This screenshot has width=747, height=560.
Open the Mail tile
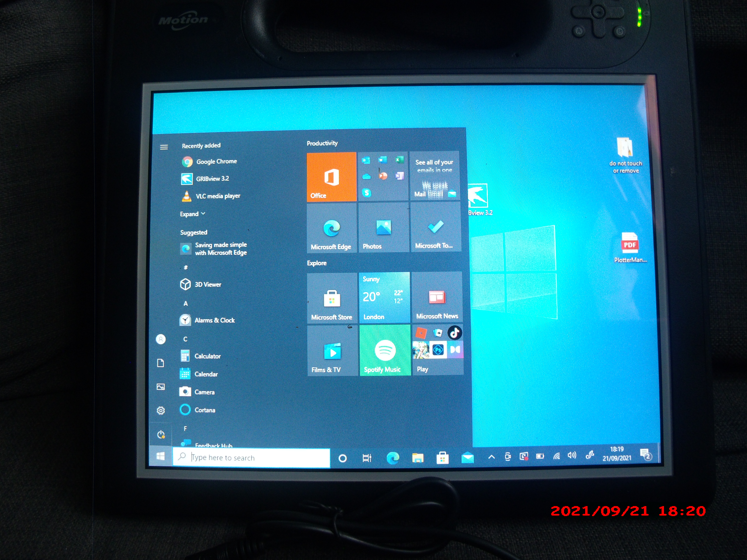pyautogui.click(x=435, y=176)
